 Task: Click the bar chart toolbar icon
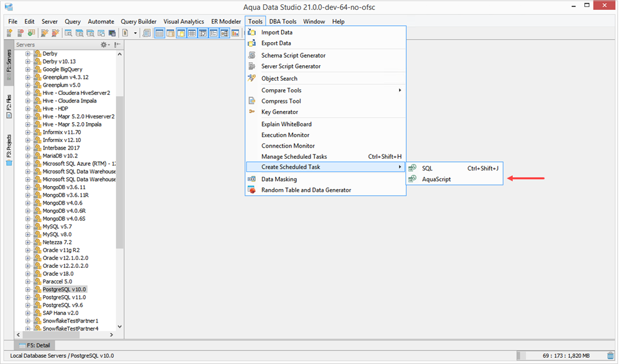[235, 33]
